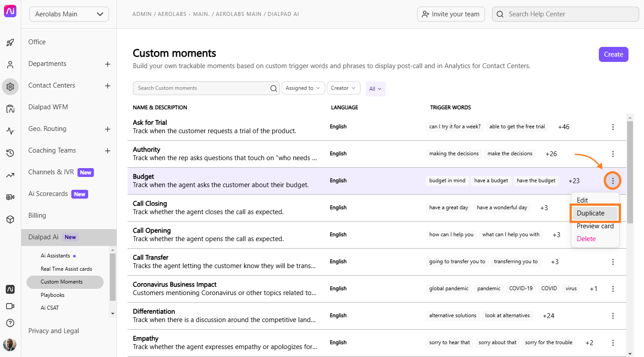Click the Search Help Center field
Screen dimensions: 644x357
(565, 14)
